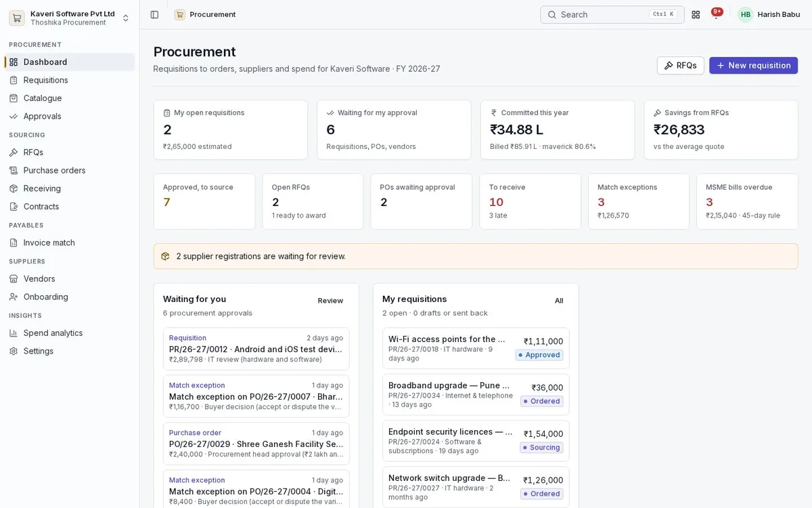Click the Contracts sidebar icon
Viewport: 812px width, 508px height.
[14, 207]
